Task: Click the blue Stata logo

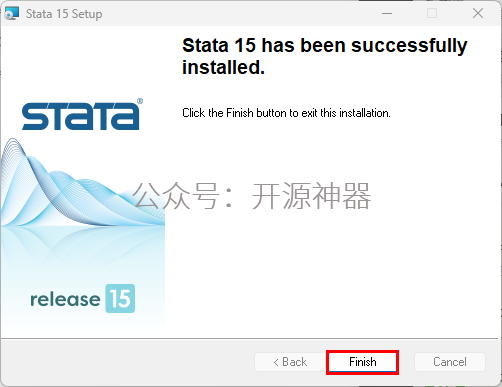Action: coord(80,116)
